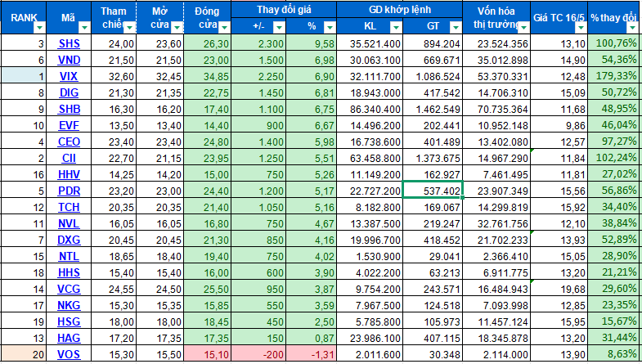642x364 pixels.
Task: Select the -1,31 percent cell for VOS
Action: pyautogui.click(x=311, y=354)
